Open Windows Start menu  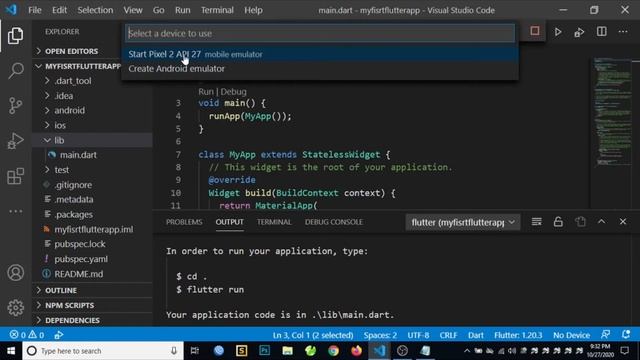coord(11,351)
